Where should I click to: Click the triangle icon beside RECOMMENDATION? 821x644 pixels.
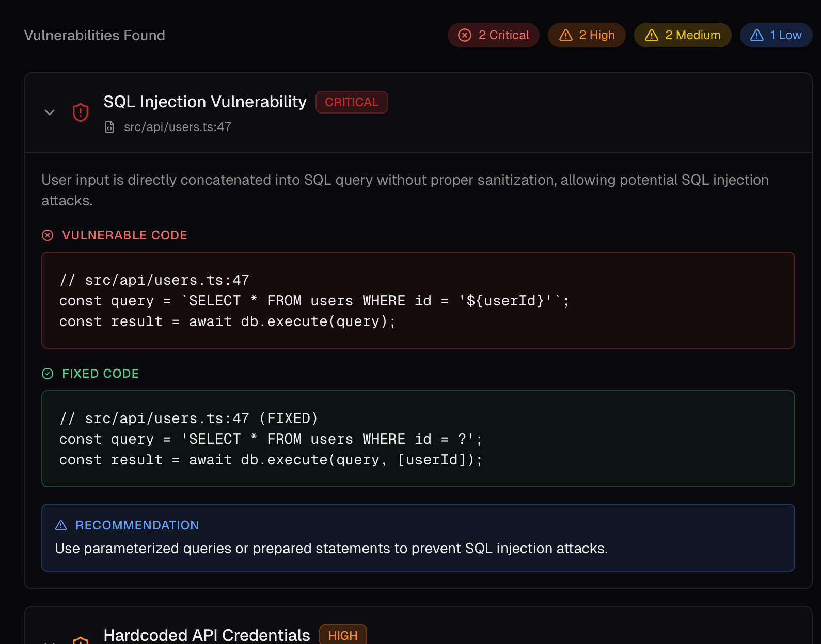point(61,525)
